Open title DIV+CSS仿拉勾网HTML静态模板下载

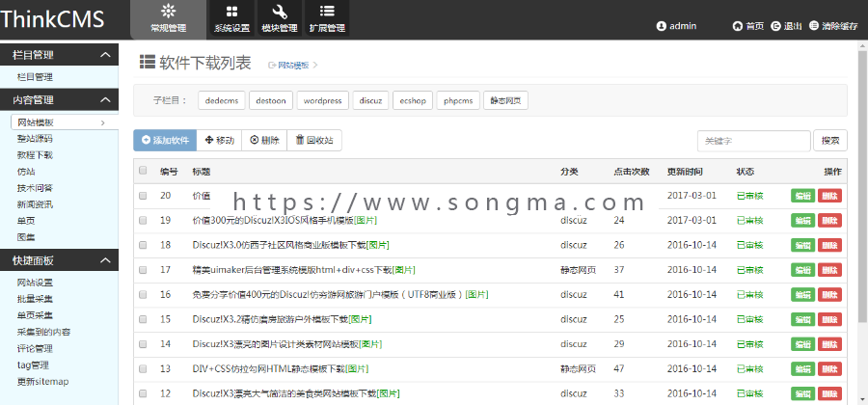pos(268,369)
